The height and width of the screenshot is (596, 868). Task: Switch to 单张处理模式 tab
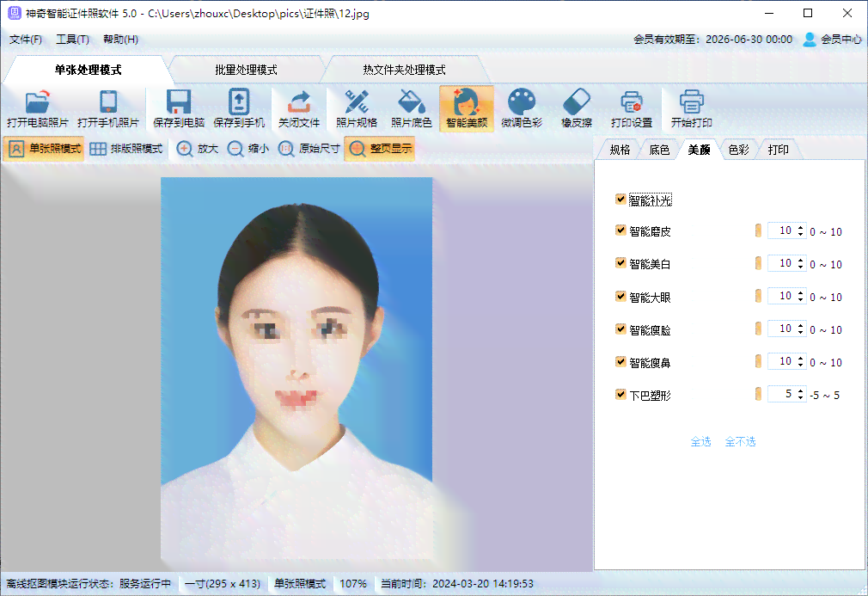pyautogui.click(x=88, y=70)
